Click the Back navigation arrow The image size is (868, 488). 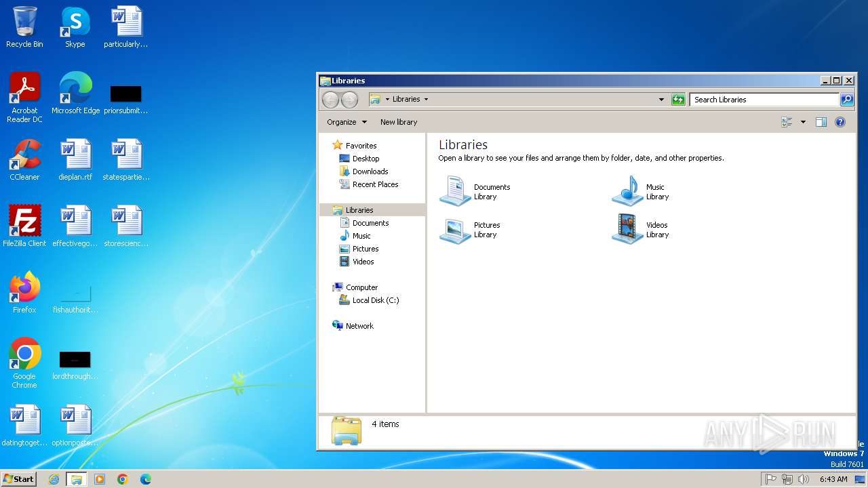[330, 100]
